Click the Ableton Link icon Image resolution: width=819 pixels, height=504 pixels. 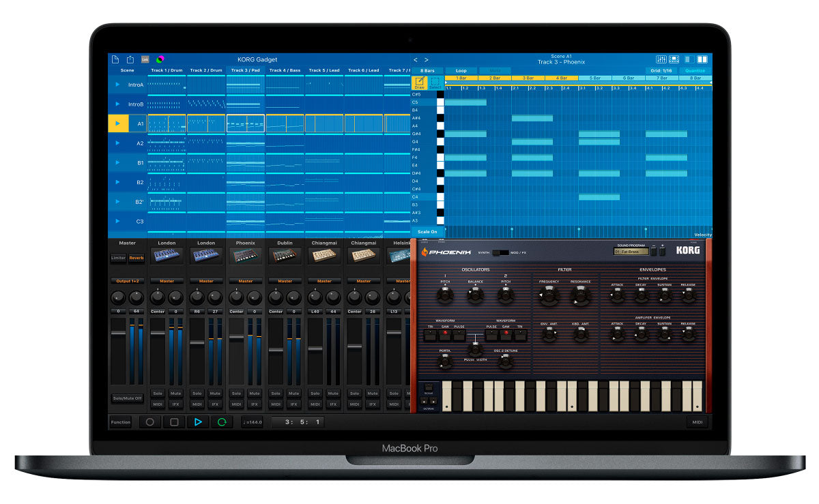[x=145, y=59]
